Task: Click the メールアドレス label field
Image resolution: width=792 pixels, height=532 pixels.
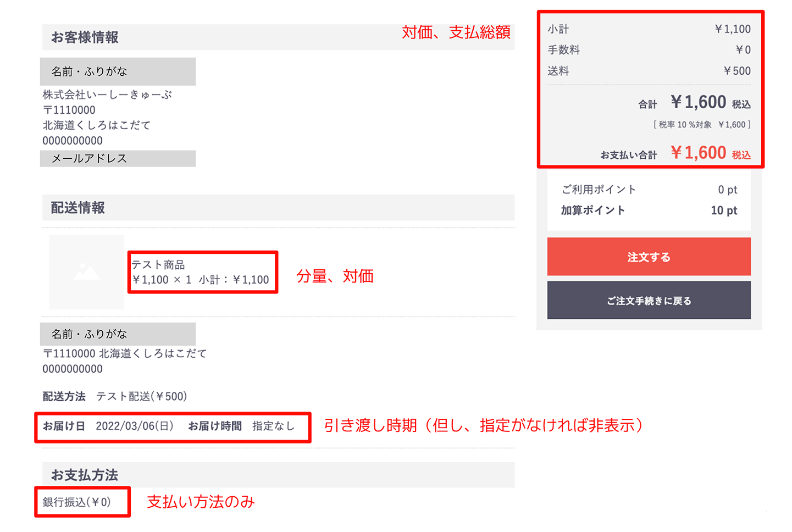Action: pyautogui.click(x=118, y=158)
